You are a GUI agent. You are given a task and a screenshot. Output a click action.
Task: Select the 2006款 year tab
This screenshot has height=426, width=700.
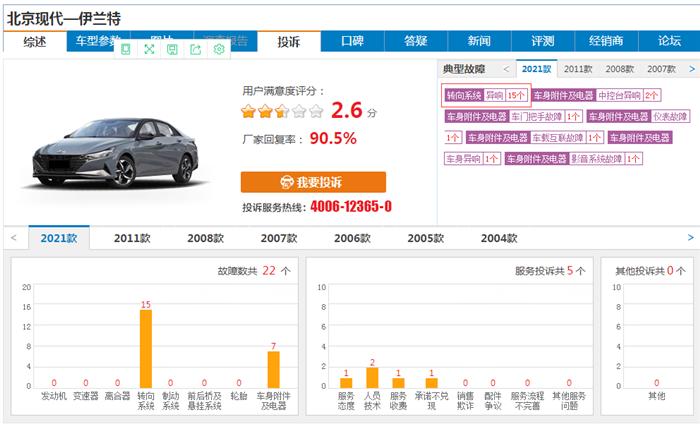point(352,238)
